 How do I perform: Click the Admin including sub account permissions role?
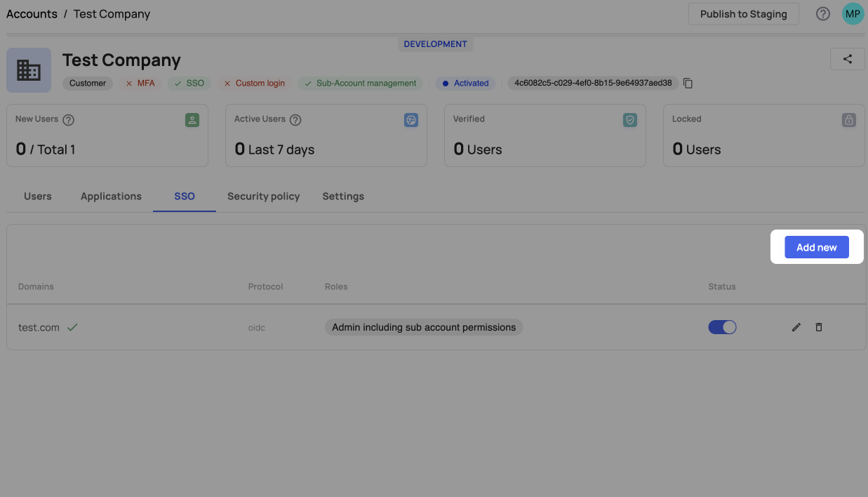click(x=423, y=327)
